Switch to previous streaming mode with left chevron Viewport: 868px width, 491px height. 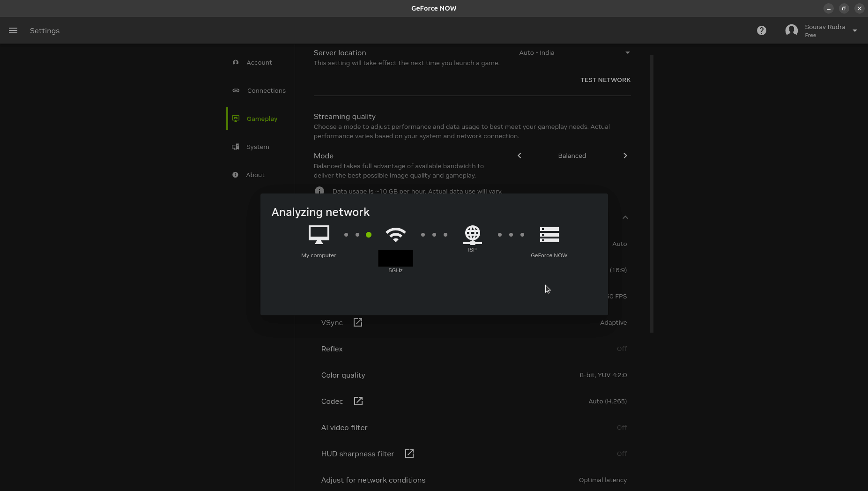519,156
